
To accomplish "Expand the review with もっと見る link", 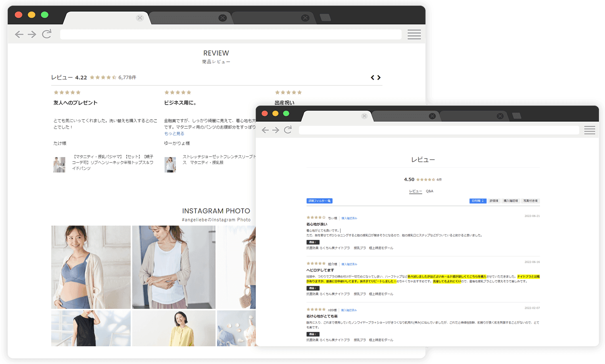I will click(x=174, y=133).
